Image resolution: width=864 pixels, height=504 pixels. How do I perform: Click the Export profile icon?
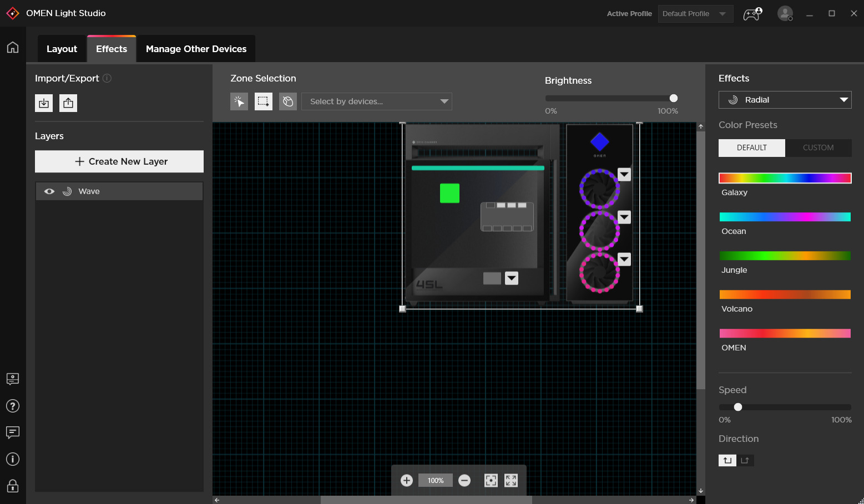pyautogui.click(x=68, y=103)
